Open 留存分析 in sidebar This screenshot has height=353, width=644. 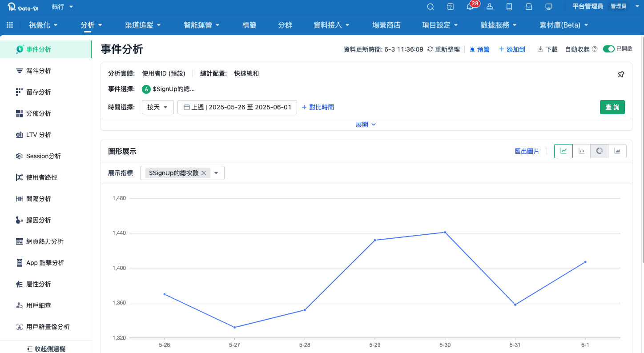(x=46, y=92)
